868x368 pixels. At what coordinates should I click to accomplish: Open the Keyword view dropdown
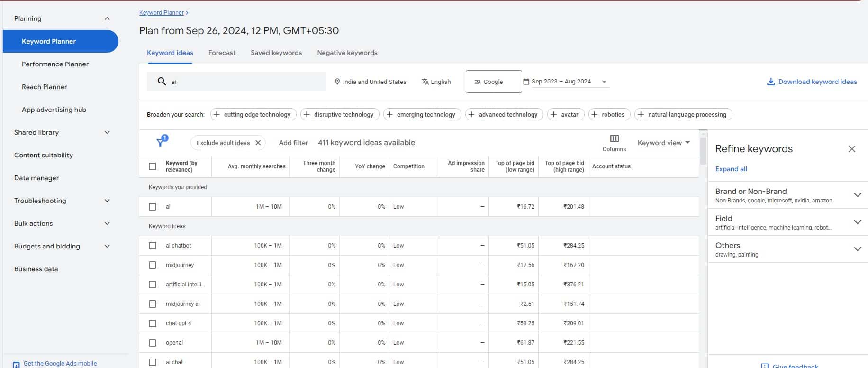pyautogui.click(x=664, y=143)
